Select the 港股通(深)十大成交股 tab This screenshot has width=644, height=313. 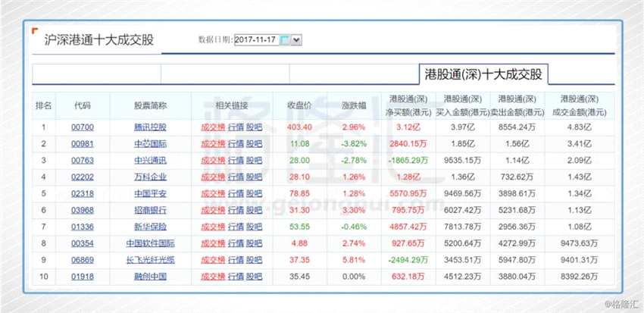pos(483,74)
